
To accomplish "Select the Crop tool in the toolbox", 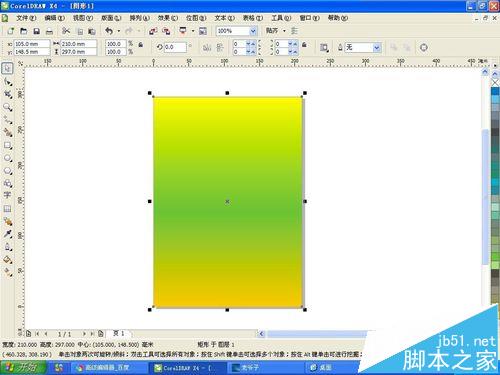I will (x=8, y=94).
